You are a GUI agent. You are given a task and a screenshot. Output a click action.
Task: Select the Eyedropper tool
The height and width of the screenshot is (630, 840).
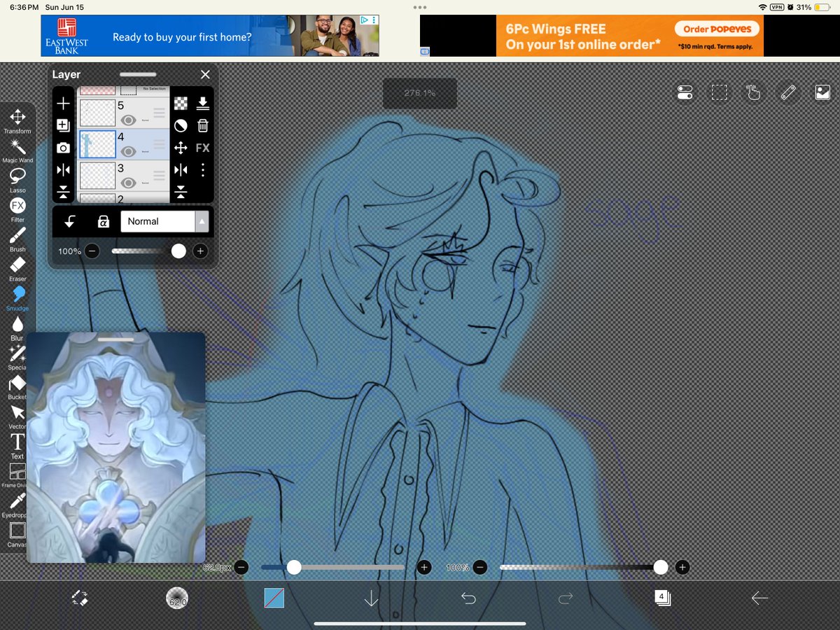tap(17, 505)
